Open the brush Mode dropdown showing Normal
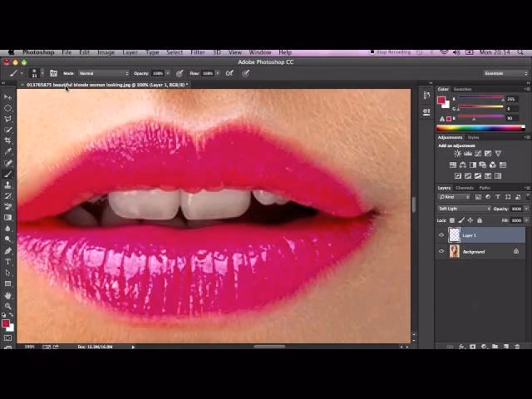Viewport: 532px width, 399px height. coord(104,73)
